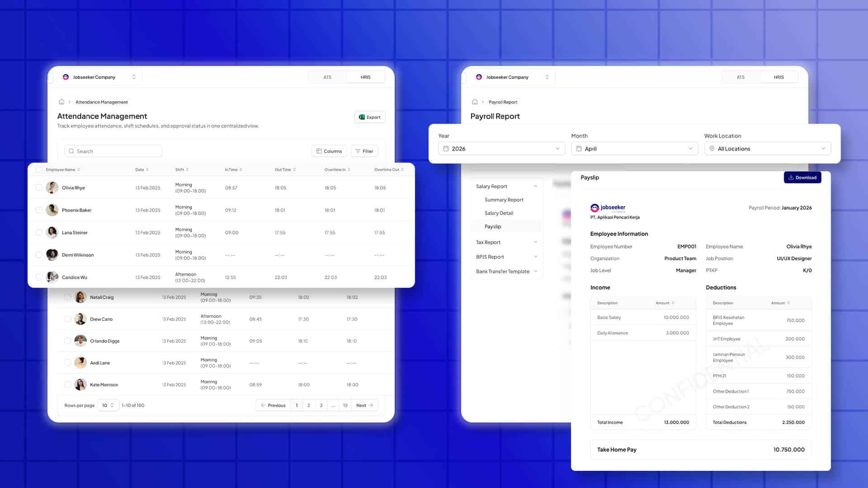The width and height of the screenshot is (868, 488).
Task: Go to the Next page
Action: 364,405
